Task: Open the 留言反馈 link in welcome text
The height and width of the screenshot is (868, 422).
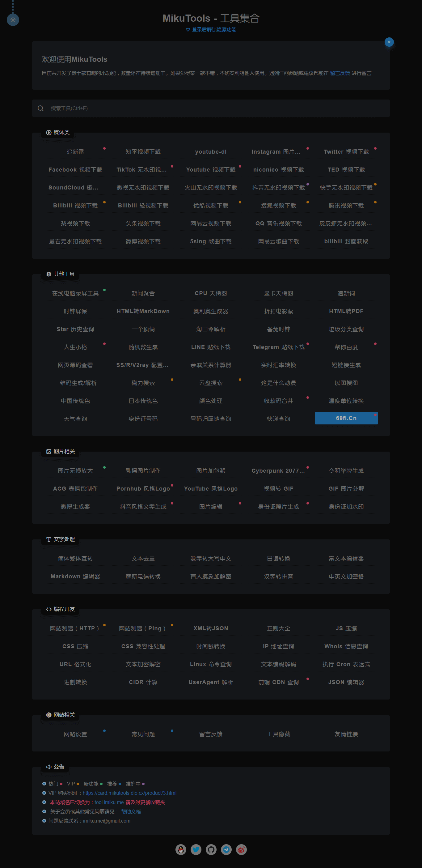Action: click(340, 73)
